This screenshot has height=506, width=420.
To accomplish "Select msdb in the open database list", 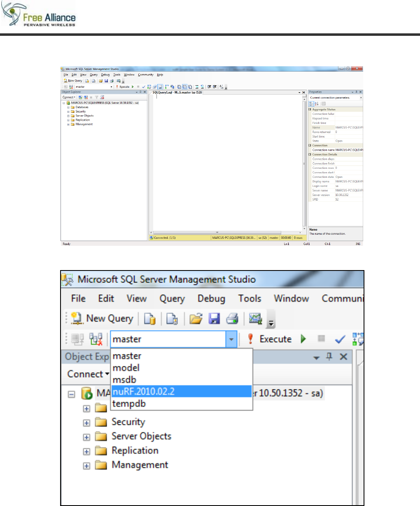I will 181,380.
